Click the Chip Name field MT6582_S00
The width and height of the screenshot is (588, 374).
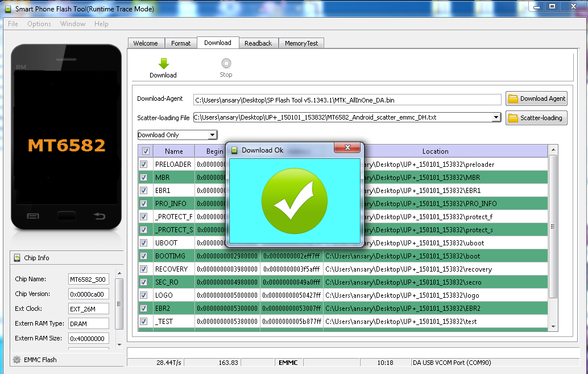[89, 279]
